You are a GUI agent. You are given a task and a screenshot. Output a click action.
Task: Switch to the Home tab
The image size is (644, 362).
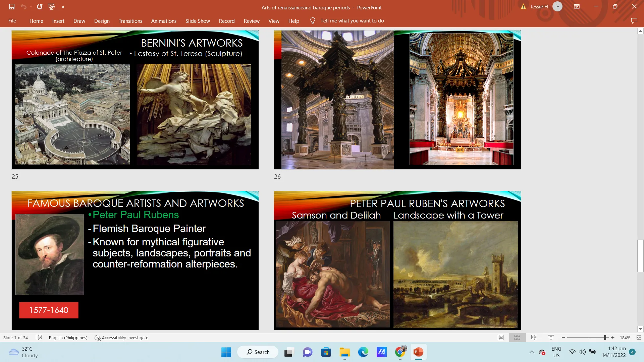pyautogui.click(x=36, y=21)
